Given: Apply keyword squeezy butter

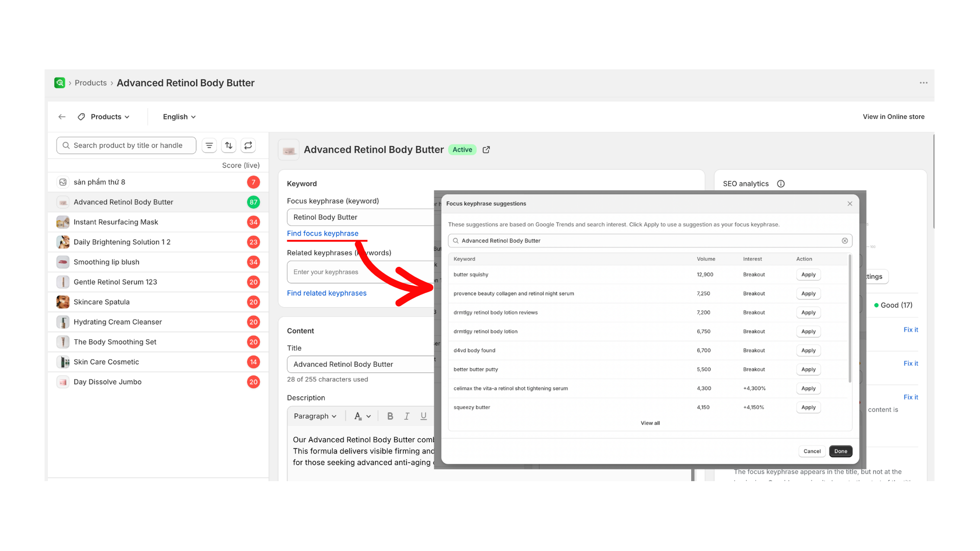Looking at the screenshot, I should (808, 407).
